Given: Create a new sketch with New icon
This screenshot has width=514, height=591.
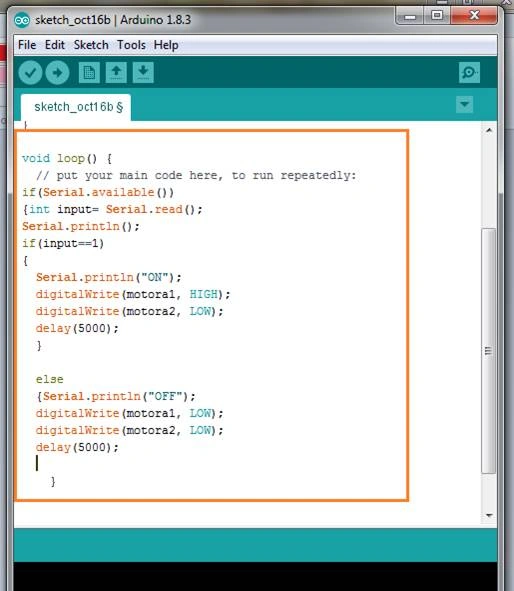Looking at the screenshot, I should (89, 72).
